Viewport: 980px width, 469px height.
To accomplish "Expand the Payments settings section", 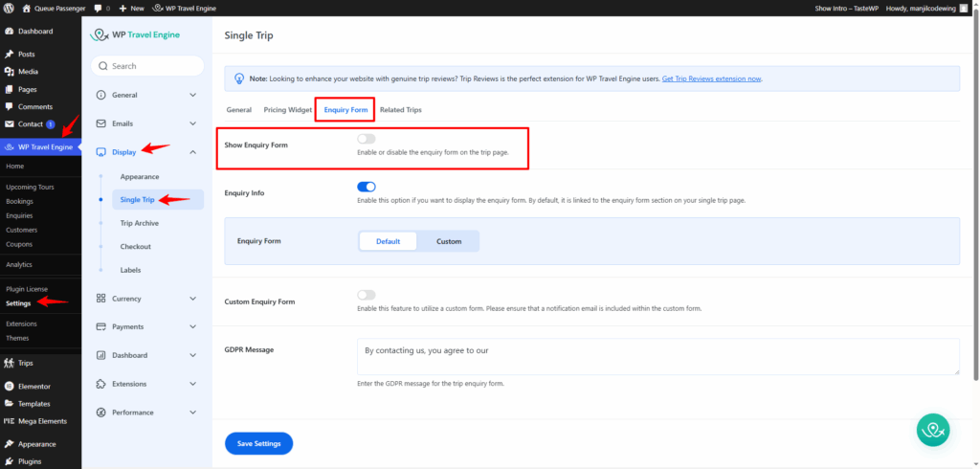I will (x=146, y=327).
